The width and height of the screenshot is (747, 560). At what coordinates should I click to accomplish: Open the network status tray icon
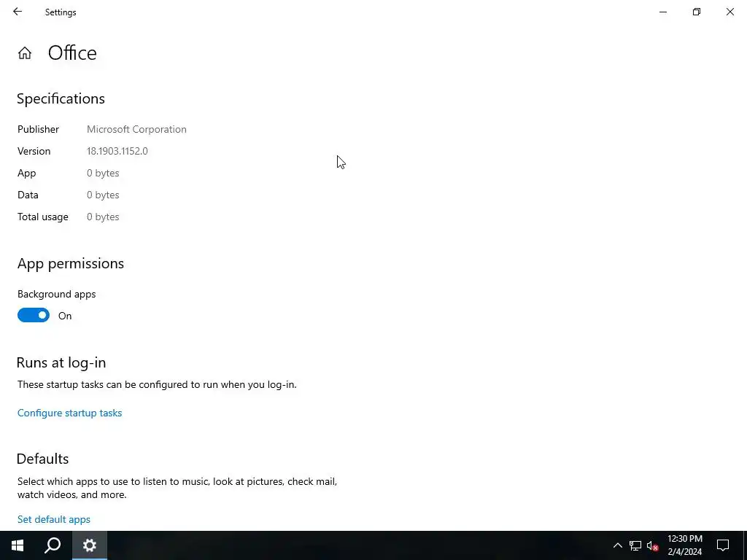click(635, 545)
